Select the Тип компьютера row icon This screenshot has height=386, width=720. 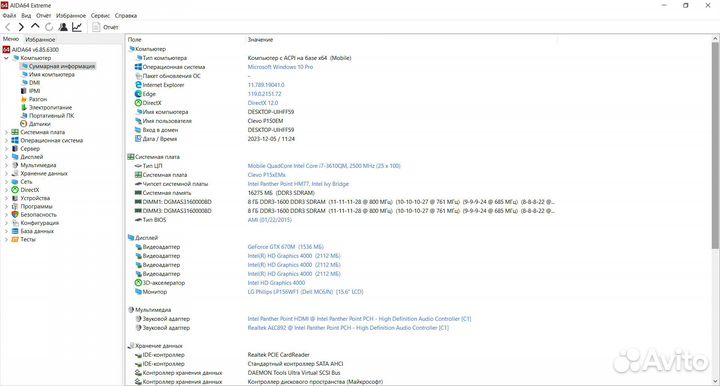[138, 58]
